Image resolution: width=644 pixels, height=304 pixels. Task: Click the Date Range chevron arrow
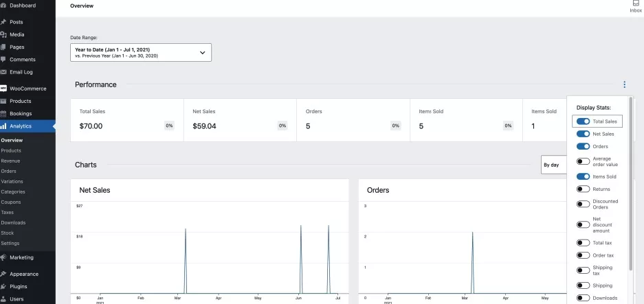202,53
